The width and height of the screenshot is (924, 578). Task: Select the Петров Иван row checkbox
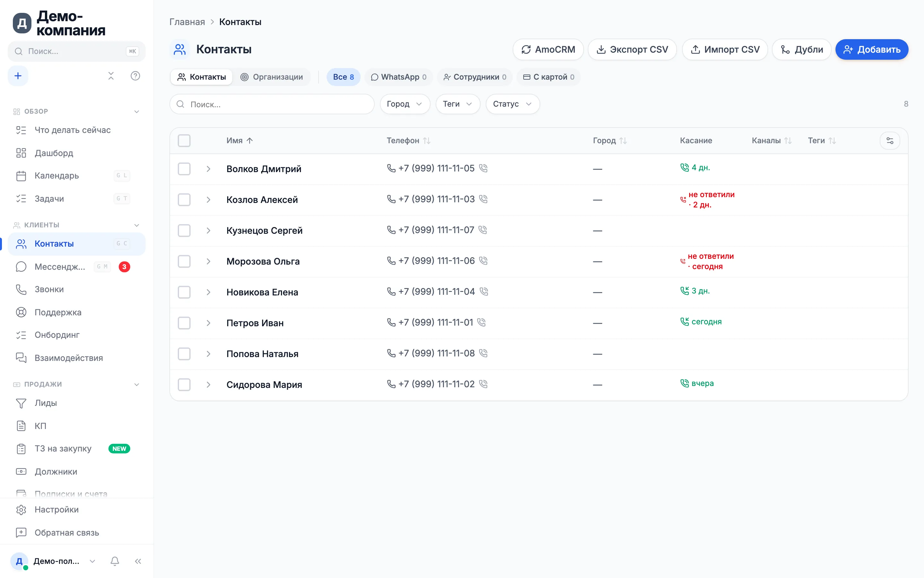tap(184, 323)
